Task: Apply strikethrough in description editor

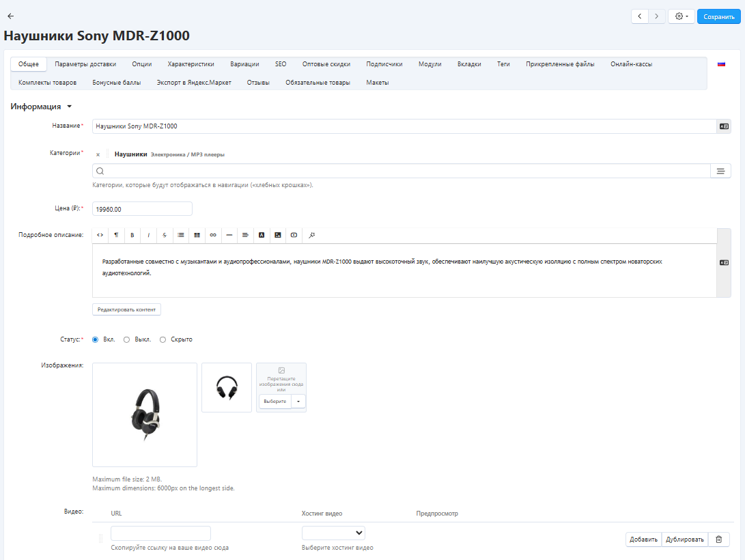Action: [x=165, y=235]
